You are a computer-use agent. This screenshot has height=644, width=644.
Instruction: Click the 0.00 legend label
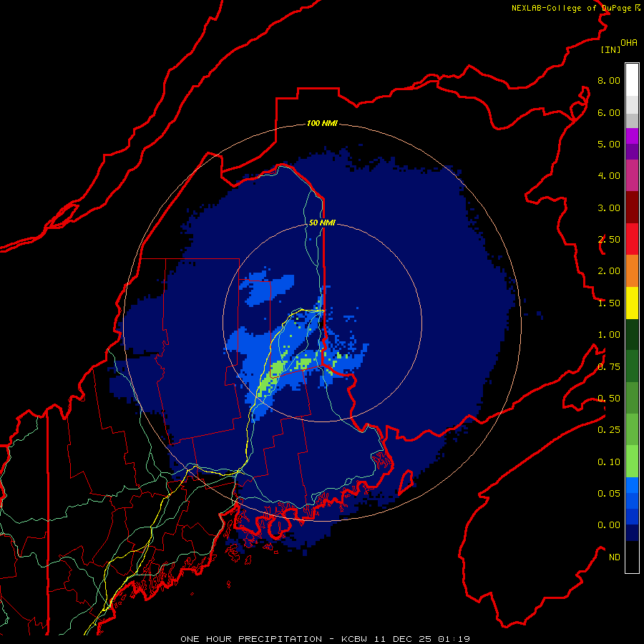[x=609, y=525]
